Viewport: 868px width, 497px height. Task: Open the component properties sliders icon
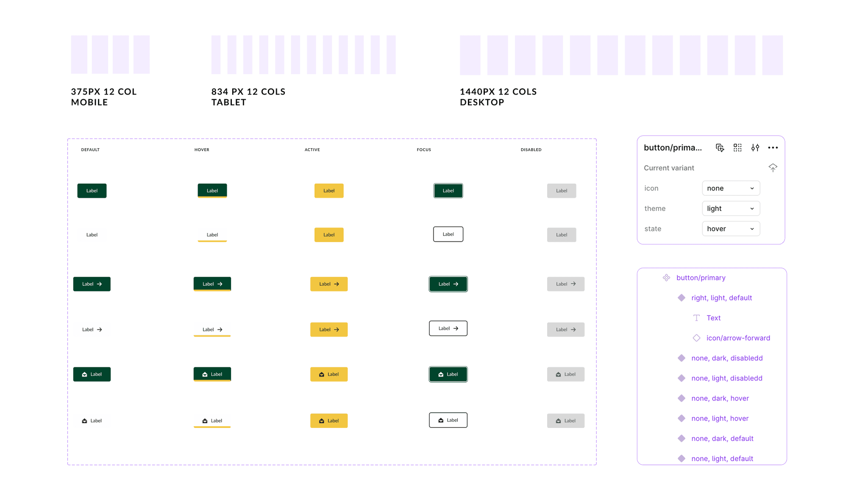coord(755,147)
